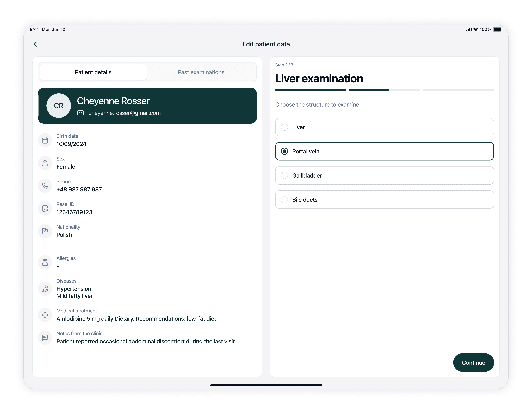Click the CR patient avatar
This screenshot has width=532, height=414.
[58, 106]
